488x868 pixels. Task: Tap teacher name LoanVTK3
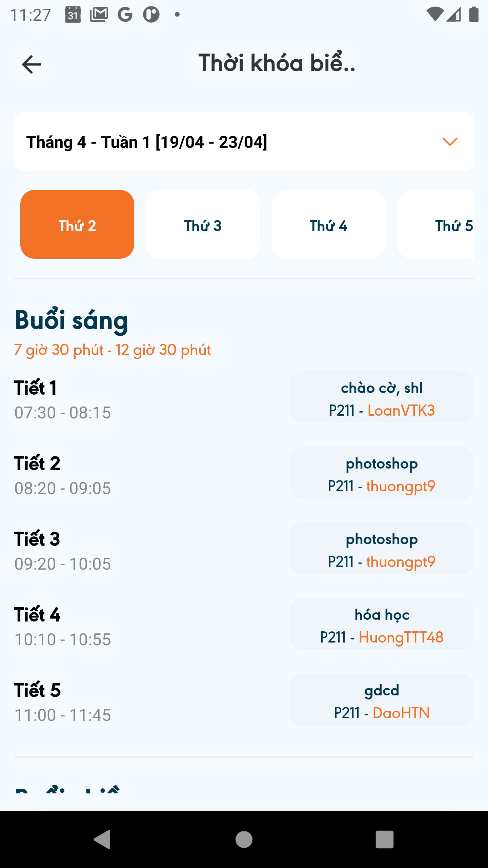coord(401,411)
